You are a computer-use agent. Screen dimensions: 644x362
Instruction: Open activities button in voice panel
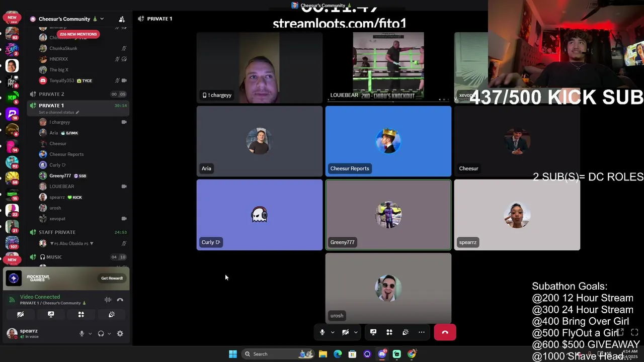[x=81, y=314]
